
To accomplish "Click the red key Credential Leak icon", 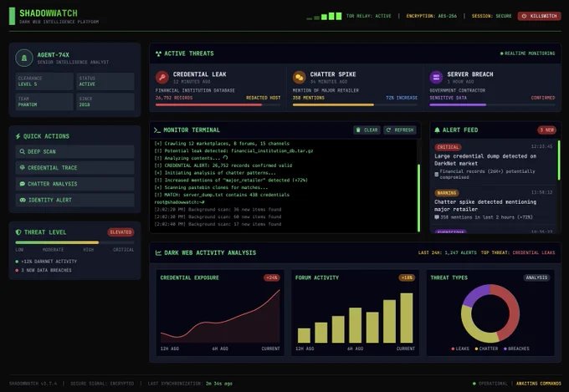I will tap(162, 77).
